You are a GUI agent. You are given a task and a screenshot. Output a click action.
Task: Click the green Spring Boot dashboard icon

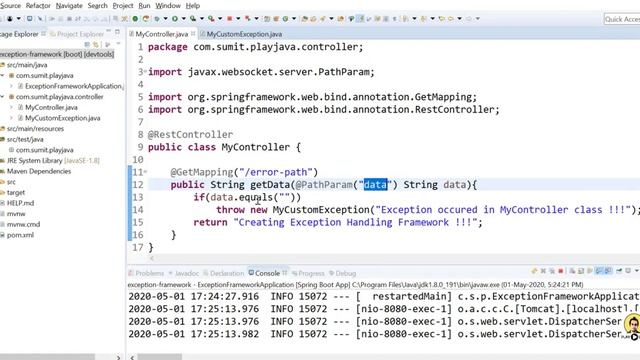click(x=135, y=19)
